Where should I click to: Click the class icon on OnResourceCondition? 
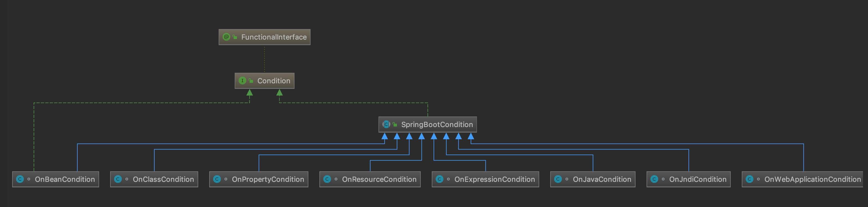click(x=327, y=179)
